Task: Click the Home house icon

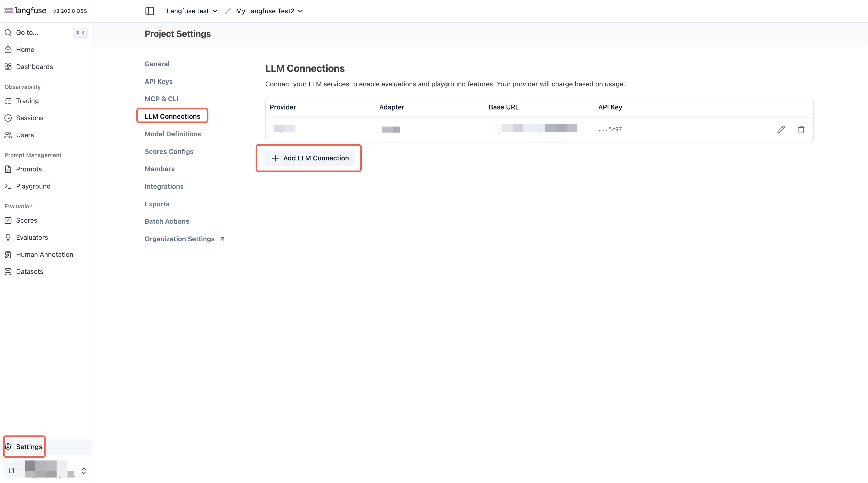Action: pyautogui.click(x=8, y=50)
